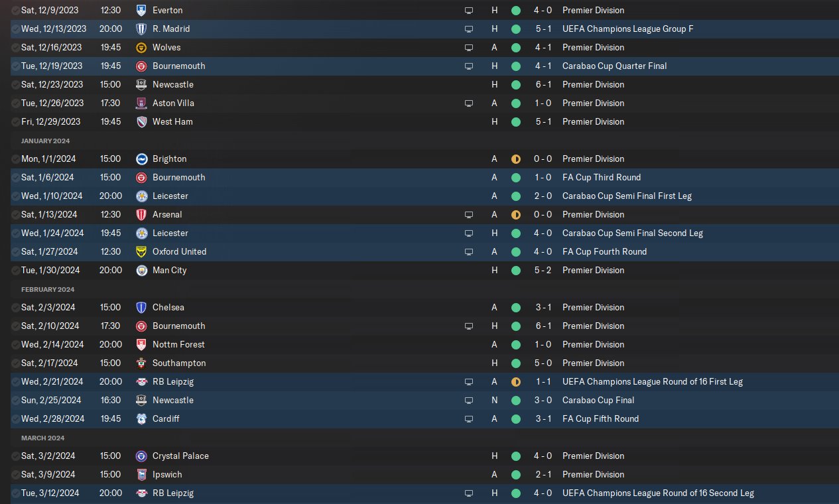Image resolution: width=839 pixels, height=504 pixels.
Task: Toggle the checkmark beside Sat, 12/9/2023 fixture
Action: click(16, 10)
